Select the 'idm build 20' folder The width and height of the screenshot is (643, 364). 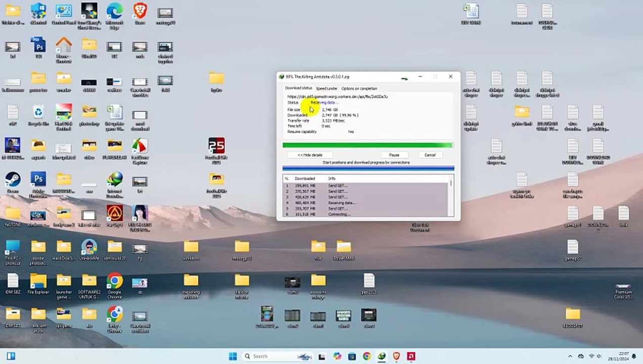click(115, 250)
